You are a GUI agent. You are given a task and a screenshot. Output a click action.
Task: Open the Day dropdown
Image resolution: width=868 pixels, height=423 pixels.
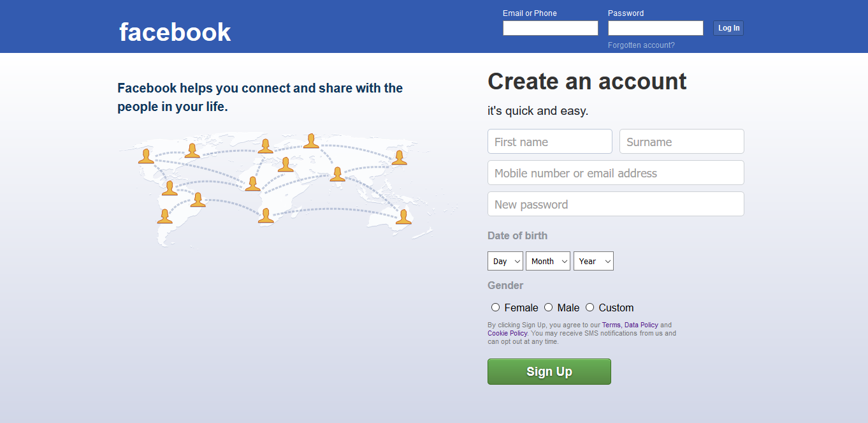click(x=505, y=261)
